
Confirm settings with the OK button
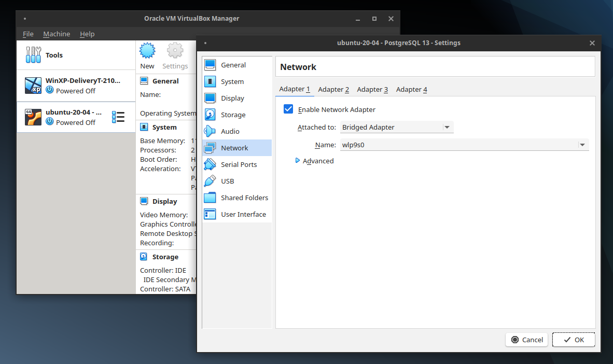574,340
